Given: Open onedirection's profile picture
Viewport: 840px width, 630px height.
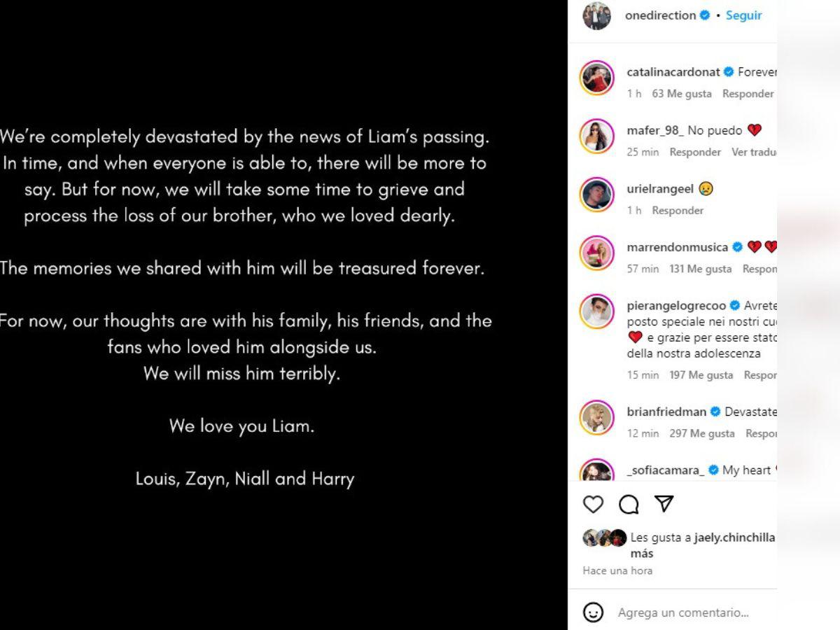Looking at the screenshot, I should click(x=598, y=15).
